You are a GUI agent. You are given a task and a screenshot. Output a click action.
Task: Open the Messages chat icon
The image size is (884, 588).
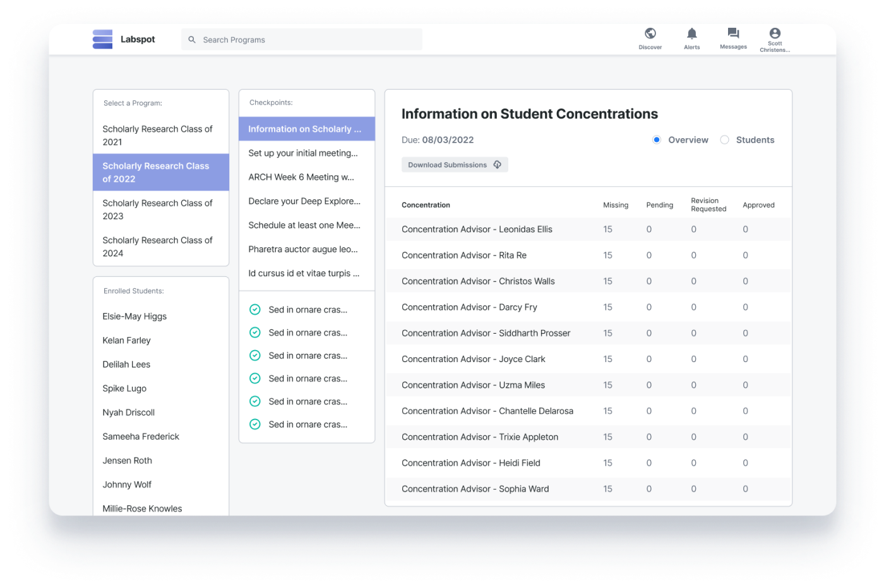pos(733,33)
